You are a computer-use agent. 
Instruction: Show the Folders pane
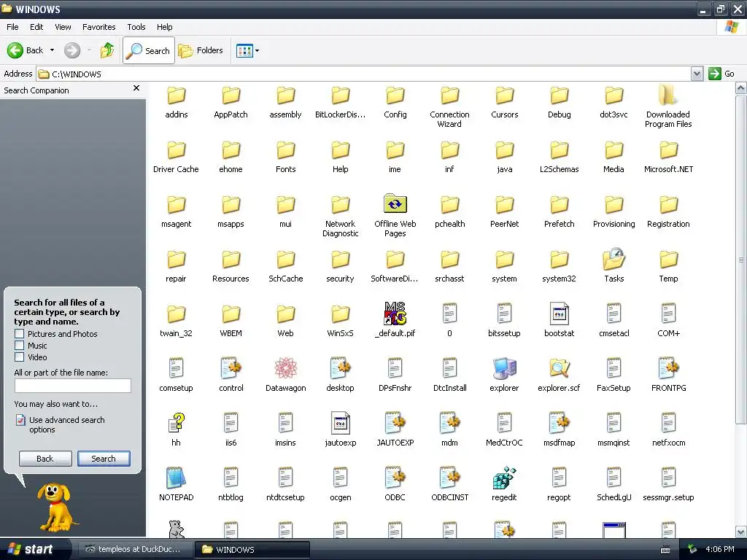201,50
